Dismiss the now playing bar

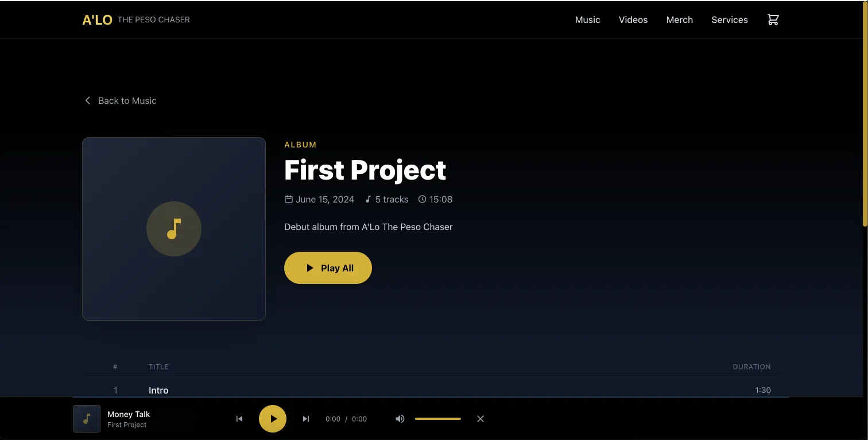(x=480, y=419)
